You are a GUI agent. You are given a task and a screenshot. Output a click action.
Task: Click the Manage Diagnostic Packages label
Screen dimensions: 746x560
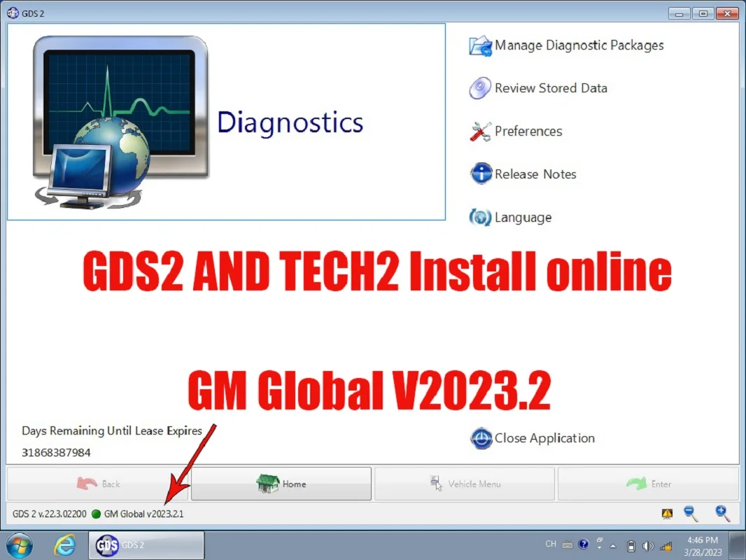click(579, 45)
